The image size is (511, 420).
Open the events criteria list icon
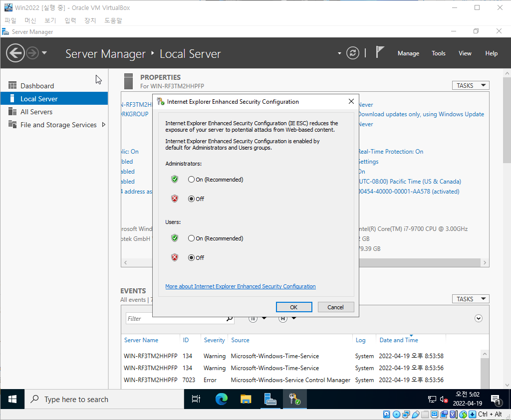tap(253, 319)
